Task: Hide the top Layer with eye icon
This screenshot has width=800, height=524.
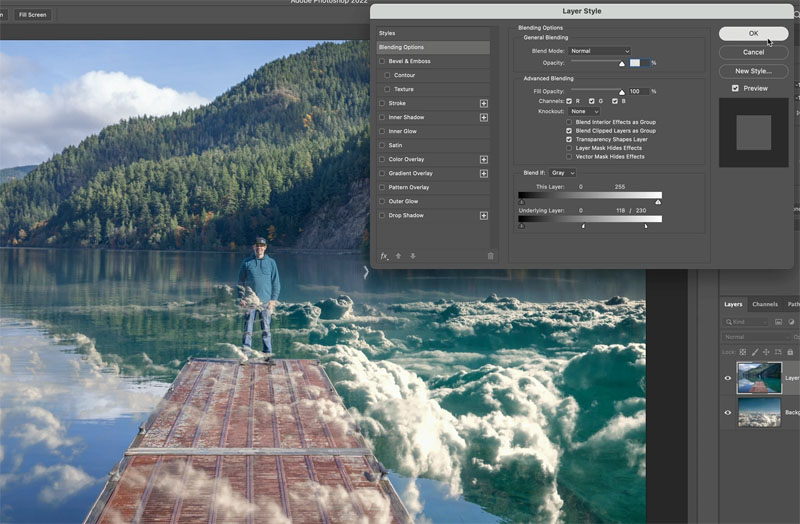Action: 728,378
